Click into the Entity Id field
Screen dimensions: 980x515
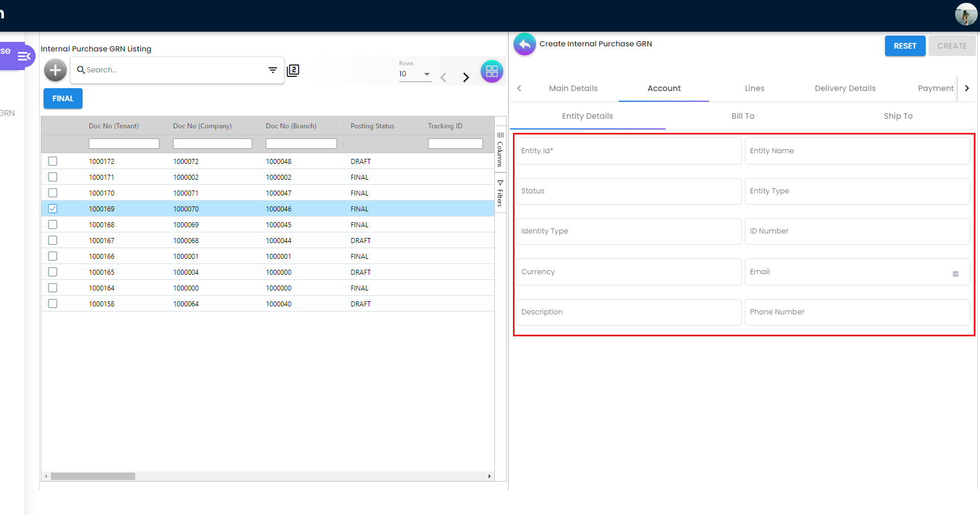tap(628, 151)
